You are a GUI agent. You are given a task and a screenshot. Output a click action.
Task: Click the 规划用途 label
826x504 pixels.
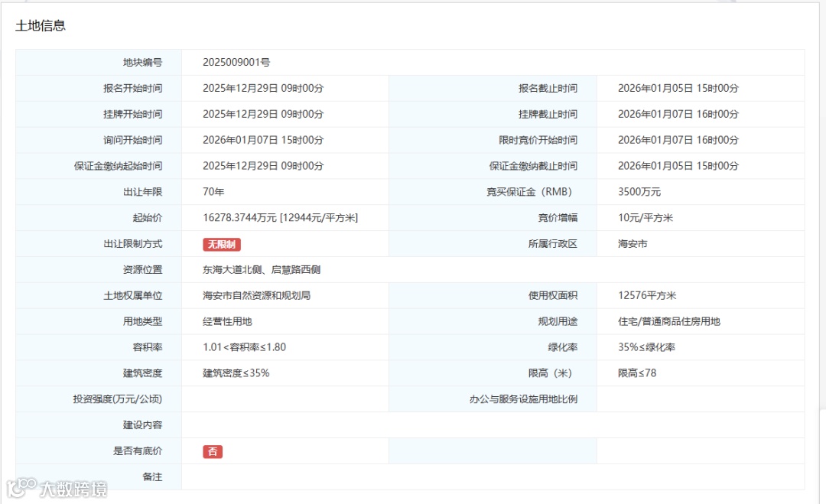(558, 321)
